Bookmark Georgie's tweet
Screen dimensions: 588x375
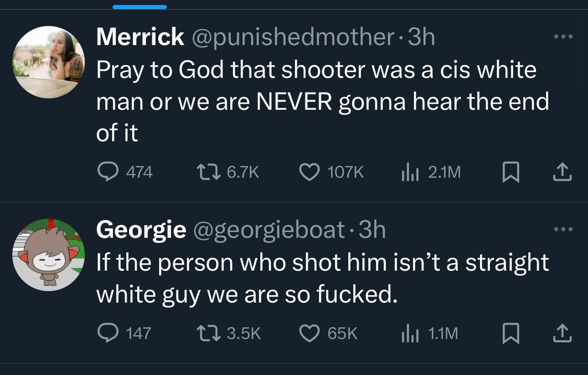[511, 333]
